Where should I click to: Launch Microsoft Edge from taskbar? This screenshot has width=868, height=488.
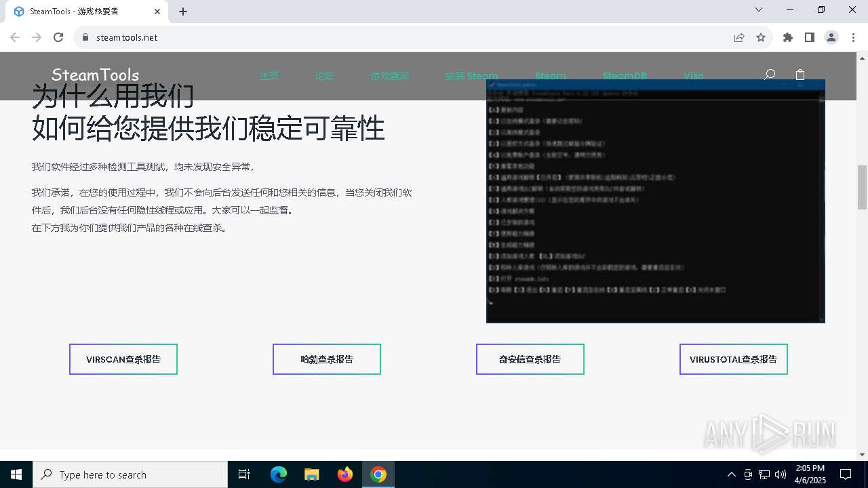pos(279,474)
